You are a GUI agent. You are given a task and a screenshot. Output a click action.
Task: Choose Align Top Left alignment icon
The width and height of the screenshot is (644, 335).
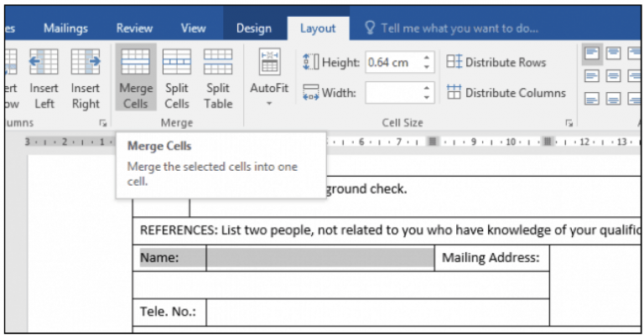[x=592, y=54]
